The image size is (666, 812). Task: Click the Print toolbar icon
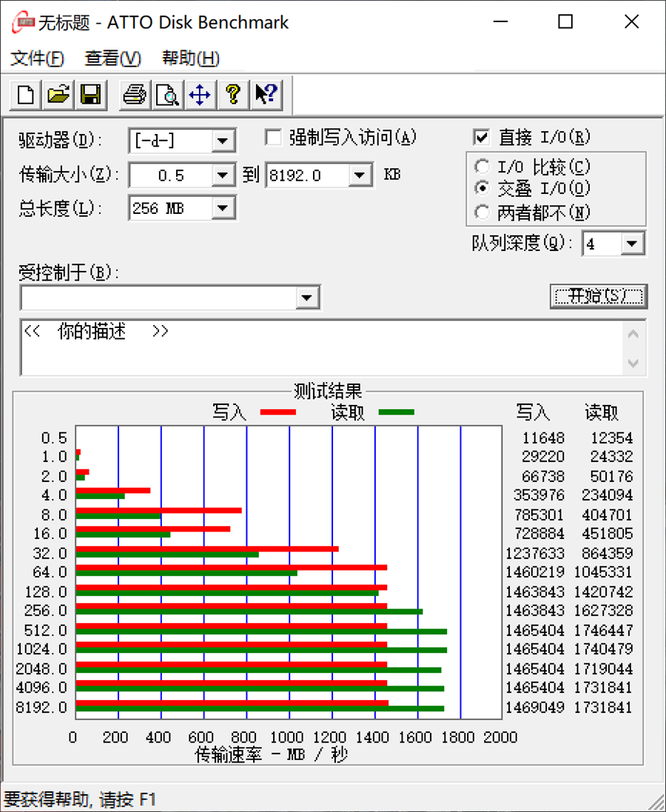point(135,95)
